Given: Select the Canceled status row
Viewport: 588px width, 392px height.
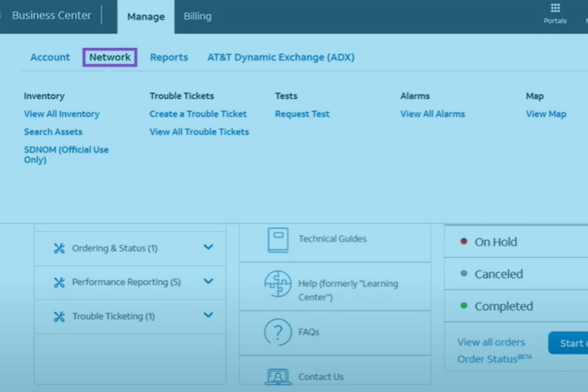Looking at the screenshot, I should [516, 274].
